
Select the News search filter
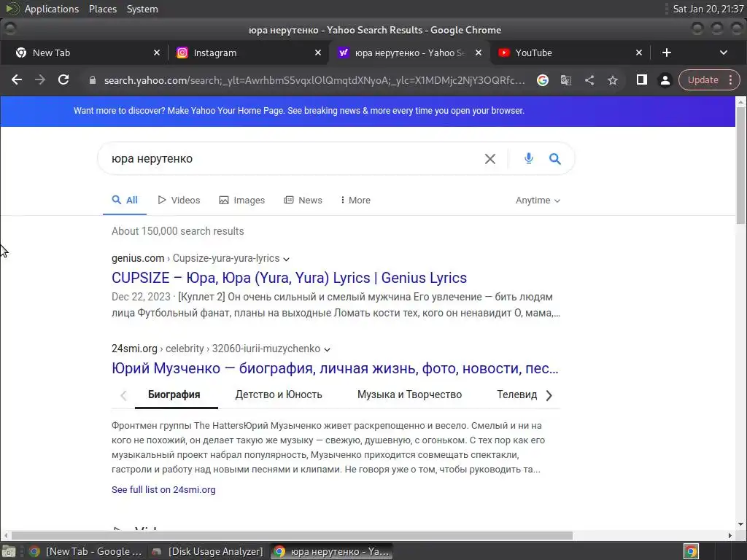click(x=303, y=201)
